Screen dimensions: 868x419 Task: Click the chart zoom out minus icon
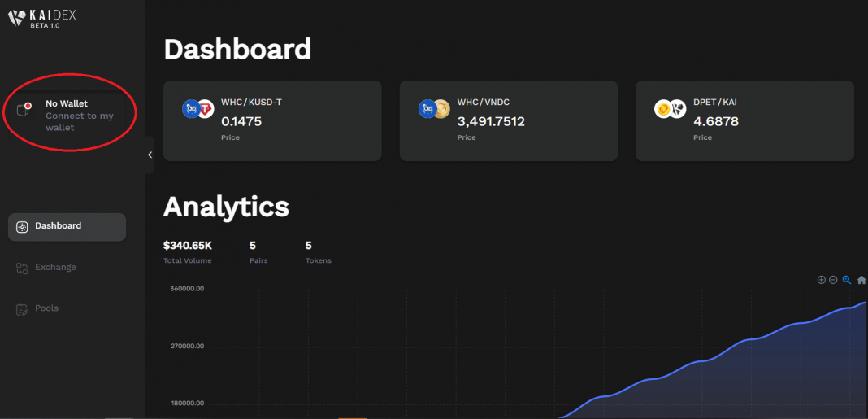tap(833, 280)
